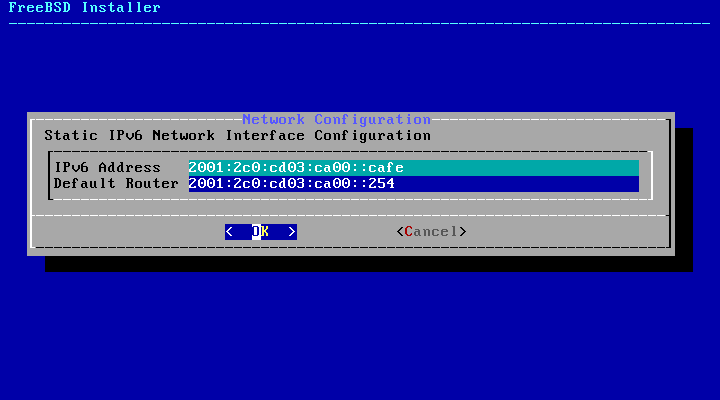
Task: Click the red C hotkey in Cancel
Action: coord(409,232)
